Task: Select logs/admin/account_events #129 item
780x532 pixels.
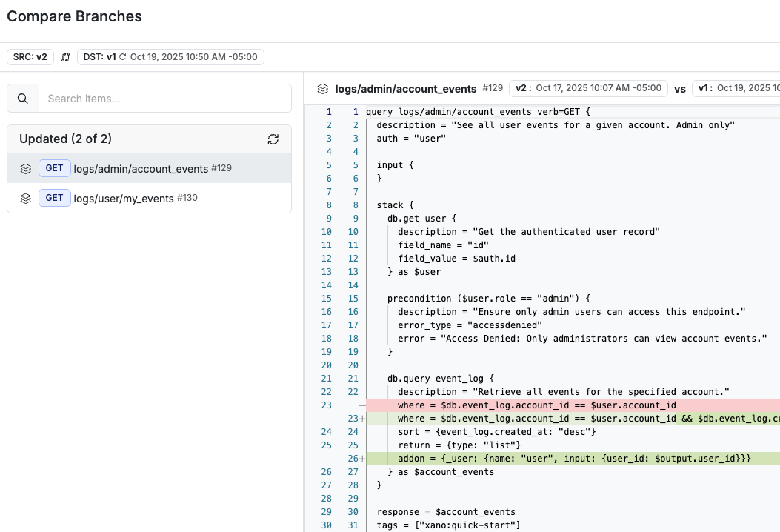Action: pyautogui.click(x=149, y=168)
